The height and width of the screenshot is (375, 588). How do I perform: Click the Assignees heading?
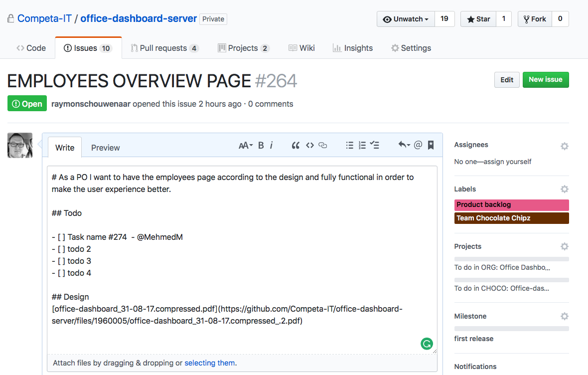click(471, 145)
